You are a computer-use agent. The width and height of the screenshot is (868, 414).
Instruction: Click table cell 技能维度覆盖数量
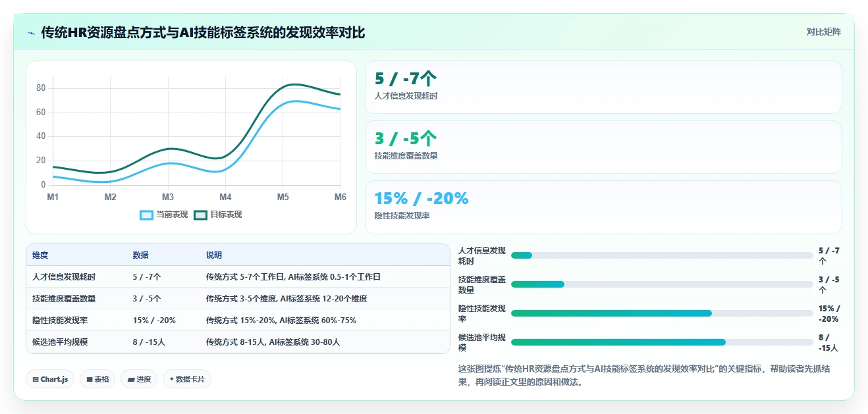tap(64, 299)
